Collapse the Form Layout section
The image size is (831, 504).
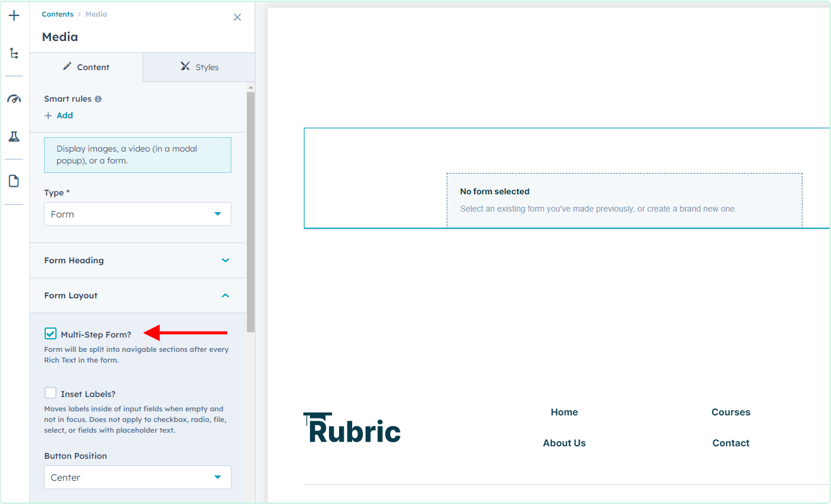pyautogui.click(x=137, y=295)
